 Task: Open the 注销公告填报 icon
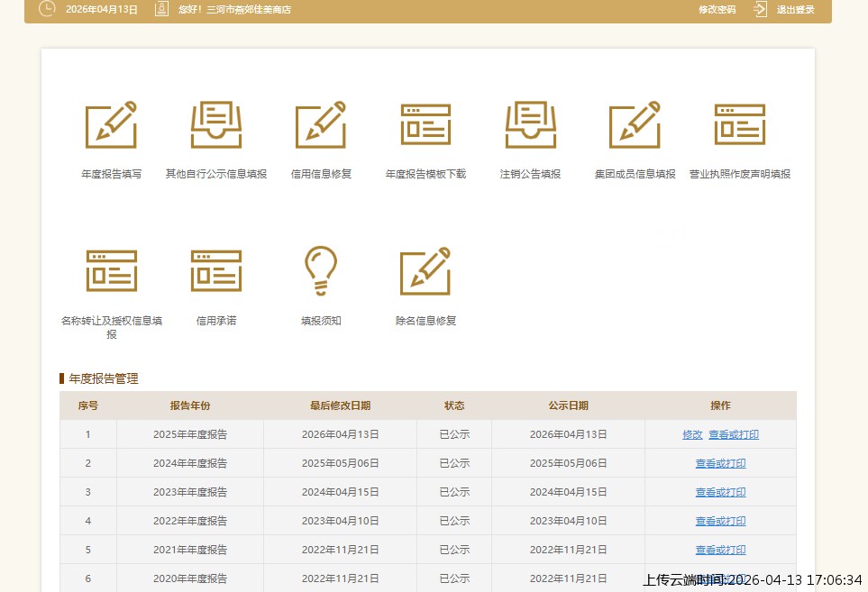[x=530, y=125]
